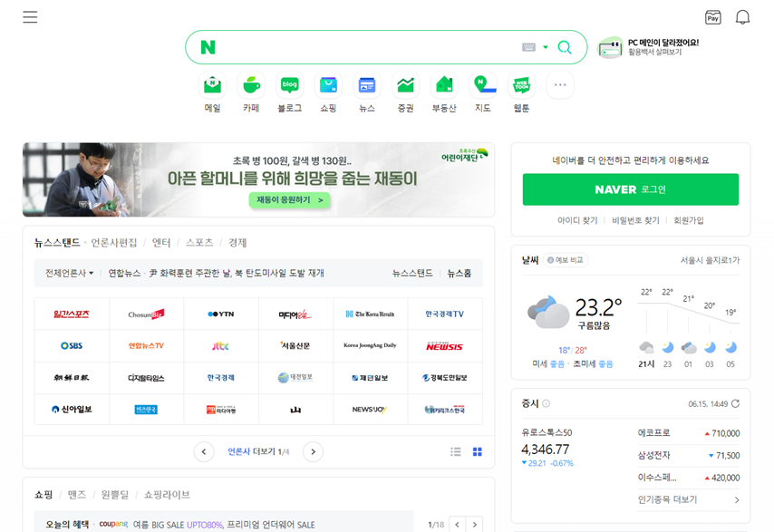Open the 신아일보 press logo

[72, 410]
